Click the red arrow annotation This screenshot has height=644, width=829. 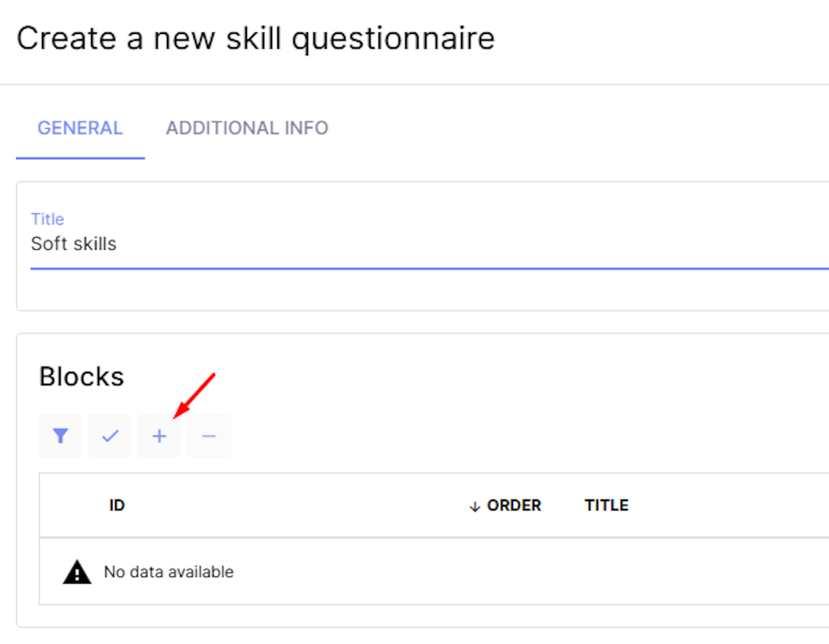coord(194,395)
